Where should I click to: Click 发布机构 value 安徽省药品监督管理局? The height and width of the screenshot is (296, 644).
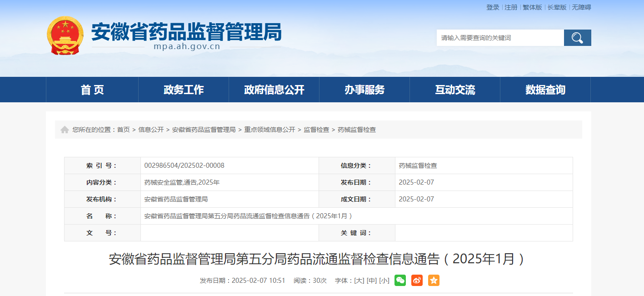(176, 199)
